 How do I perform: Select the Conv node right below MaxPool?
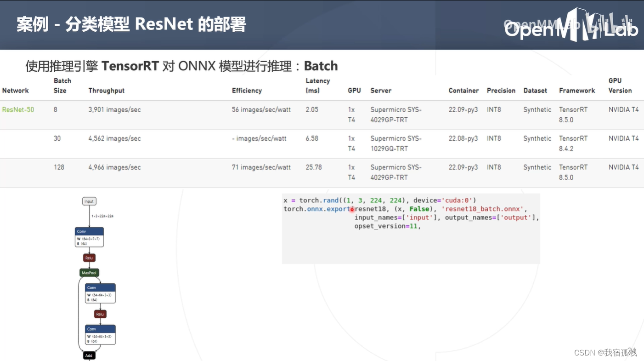click(100, 293)
